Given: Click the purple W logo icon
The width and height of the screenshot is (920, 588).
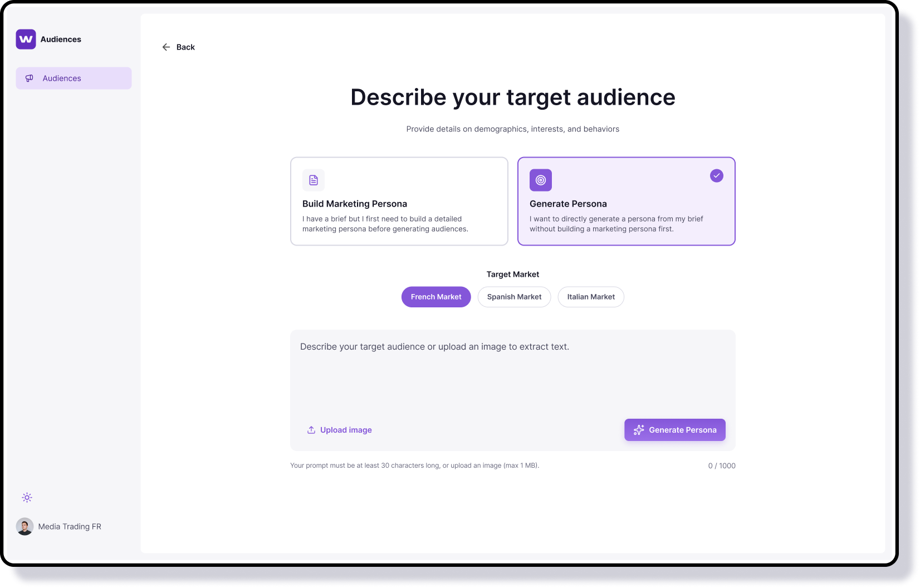Looking at the screenshot, I should tap(26, 40).
